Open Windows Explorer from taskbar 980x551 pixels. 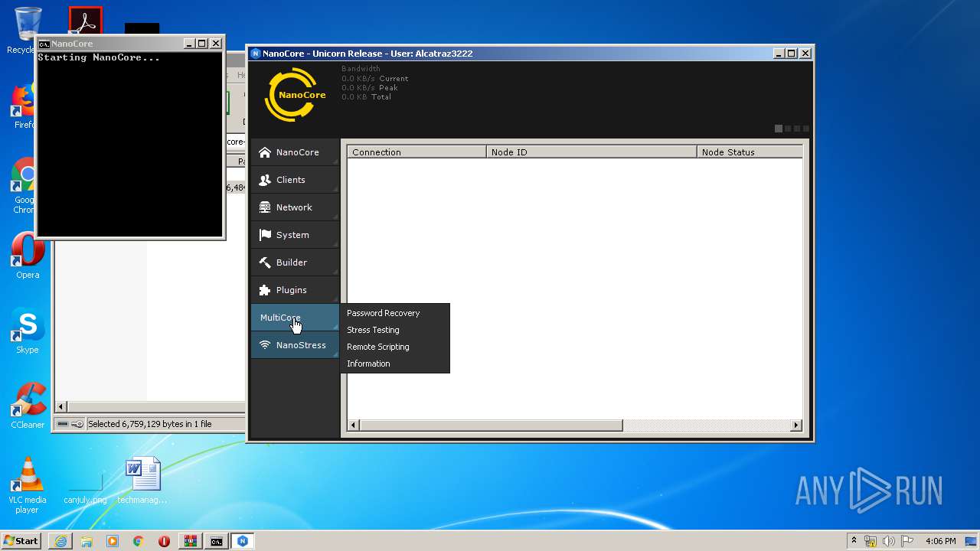(x=87, y=541)
